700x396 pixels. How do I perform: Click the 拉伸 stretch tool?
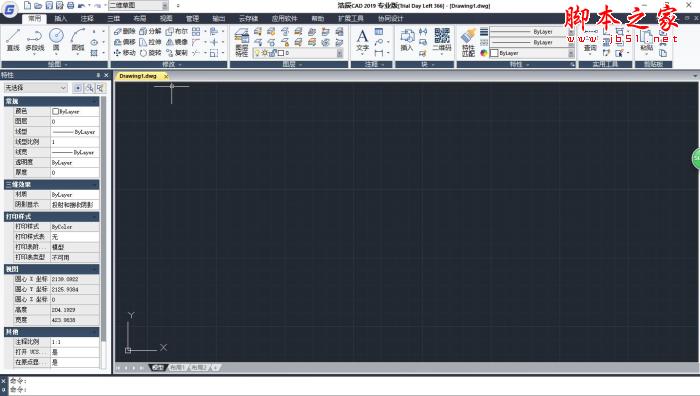[x=150, y=42]
